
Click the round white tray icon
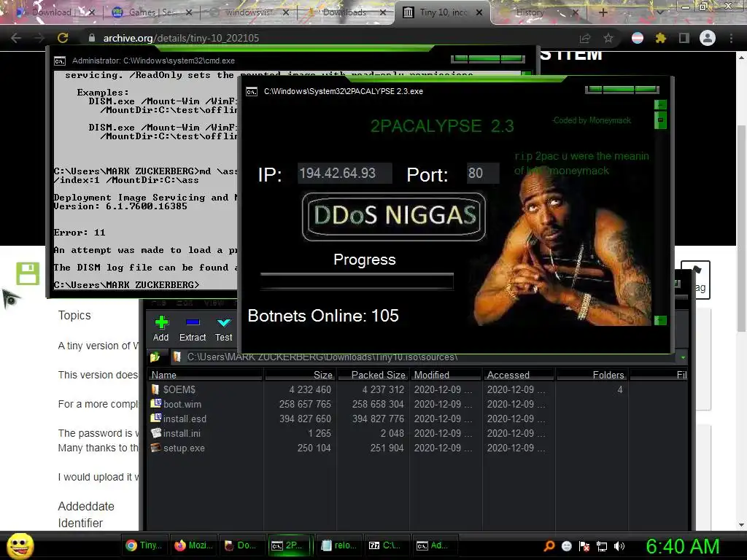click(x=566, y=545)
